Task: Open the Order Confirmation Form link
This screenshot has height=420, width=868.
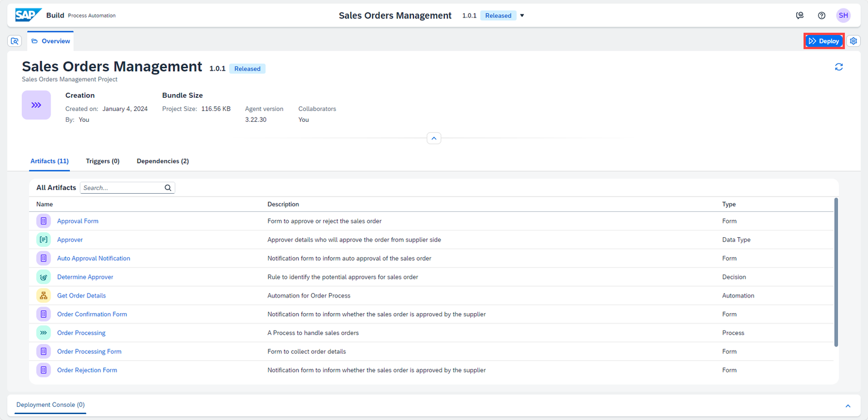Action: [x=92, y=314]
